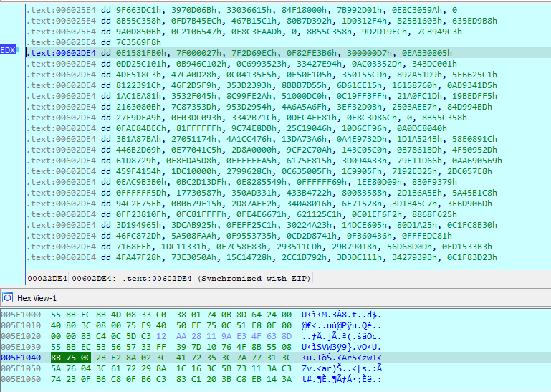Viewport: 551px width, 392px height.
Task: Click the ASCII text 'Zv.<ar)Š..<[s.:Ã'
Action: pos(342,368)
